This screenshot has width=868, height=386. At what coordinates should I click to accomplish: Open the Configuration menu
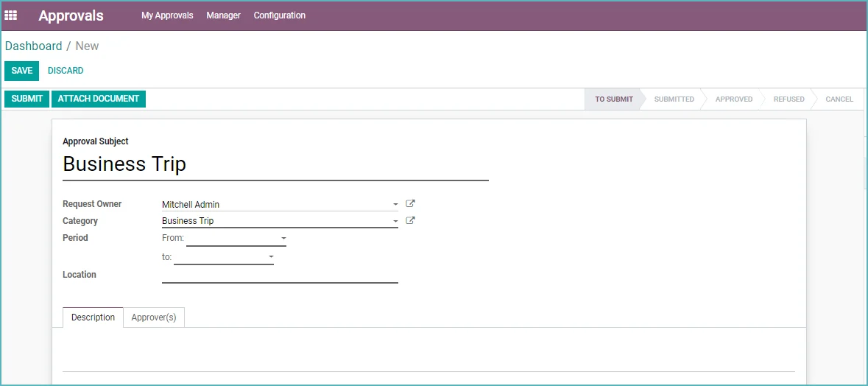280,15
